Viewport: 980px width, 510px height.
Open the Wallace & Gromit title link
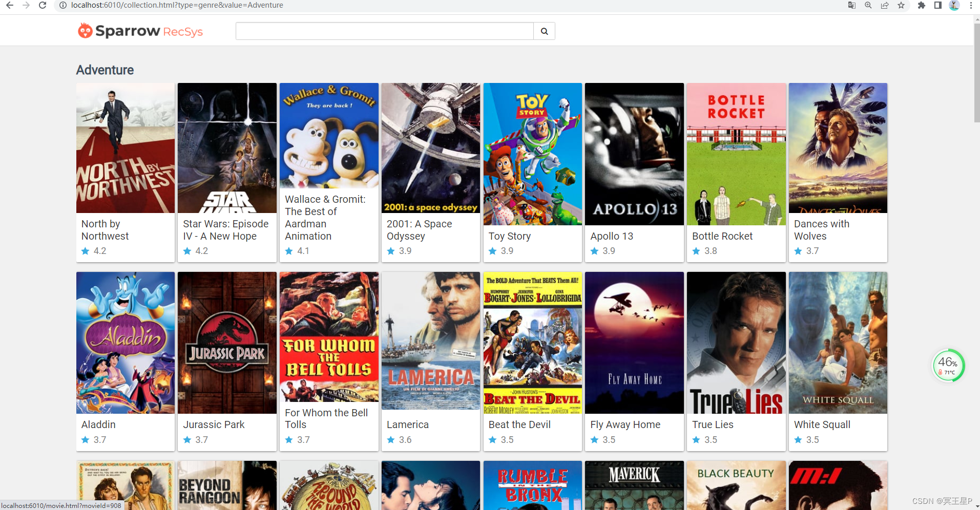[x=325, y=218]
